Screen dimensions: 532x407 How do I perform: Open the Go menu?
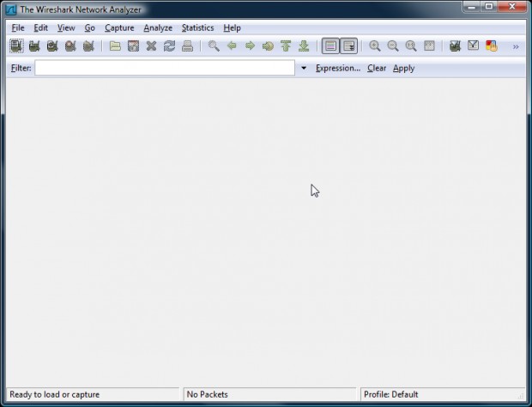[89, 27]
